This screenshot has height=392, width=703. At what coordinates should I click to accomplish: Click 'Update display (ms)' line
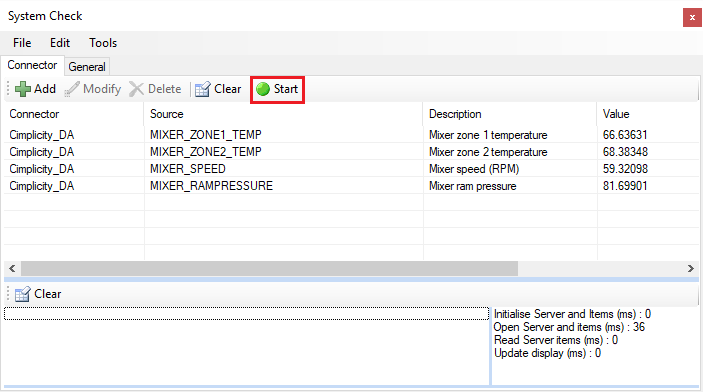point(547,353)
